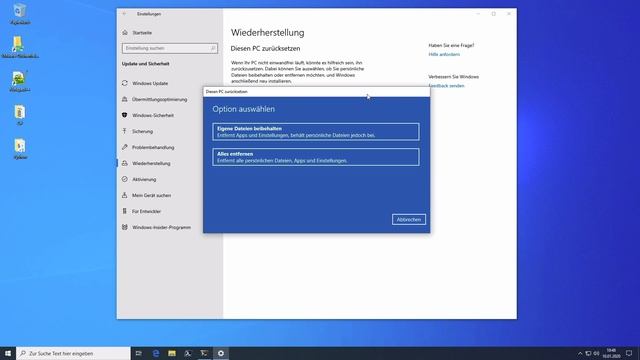The height and width of the screenshot is (360, 640).
Task: Open the Windows Start menu
Action: [x=8, y=353]
